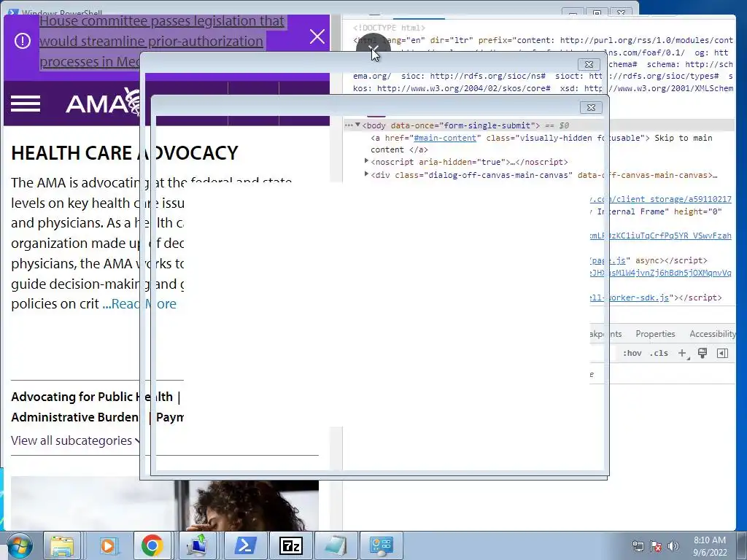Follow the #main-content href link in DevTools

tap(445, 138)
